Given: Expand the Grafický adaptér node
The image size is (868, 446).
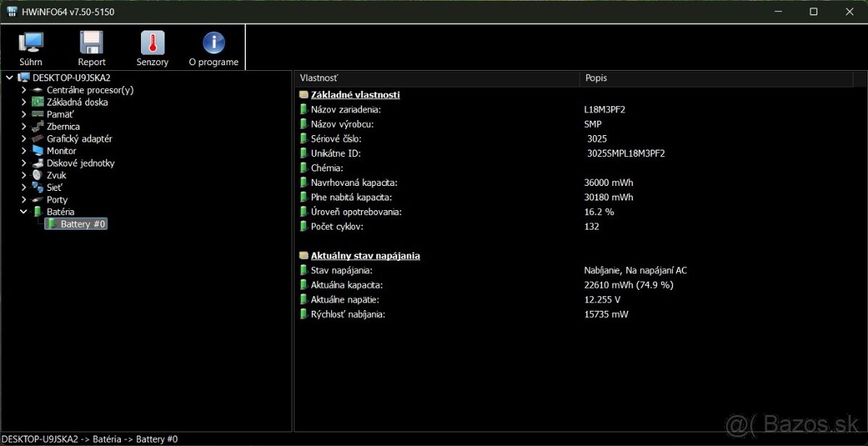Looking at the screenshot, I should [x=23, y=138].
